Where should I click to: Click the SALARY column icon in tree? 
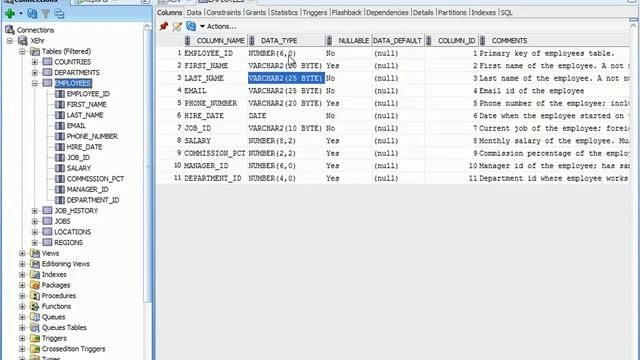coord(60,168)
